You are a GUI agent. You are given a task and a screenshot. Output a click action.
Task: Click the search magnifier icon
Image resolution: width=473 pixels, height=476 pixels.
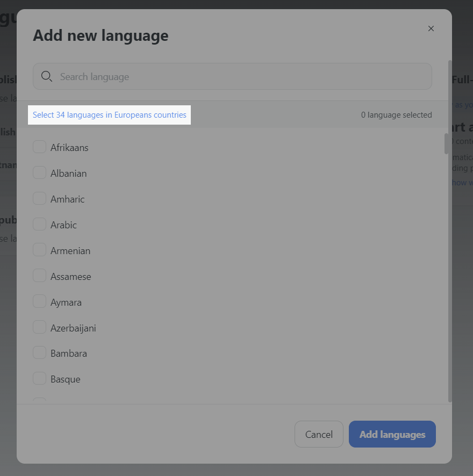tap(47, 77)
